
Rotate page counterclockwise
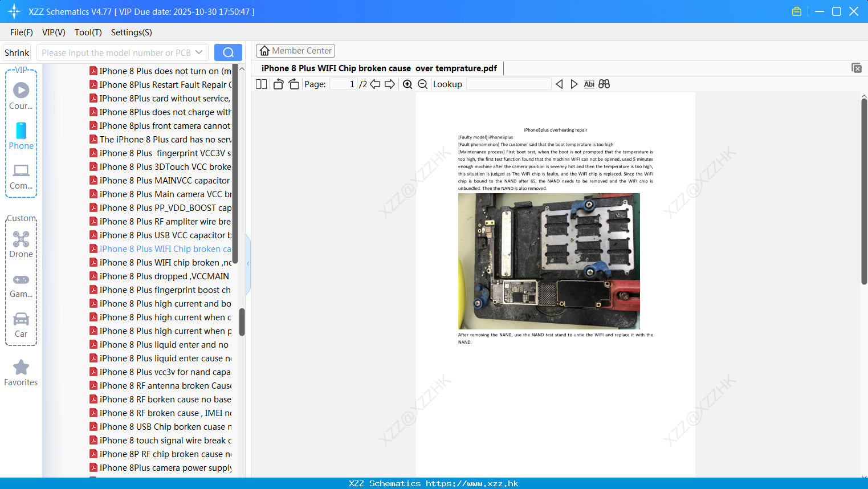pyautogui.click(x=278, y=84)
